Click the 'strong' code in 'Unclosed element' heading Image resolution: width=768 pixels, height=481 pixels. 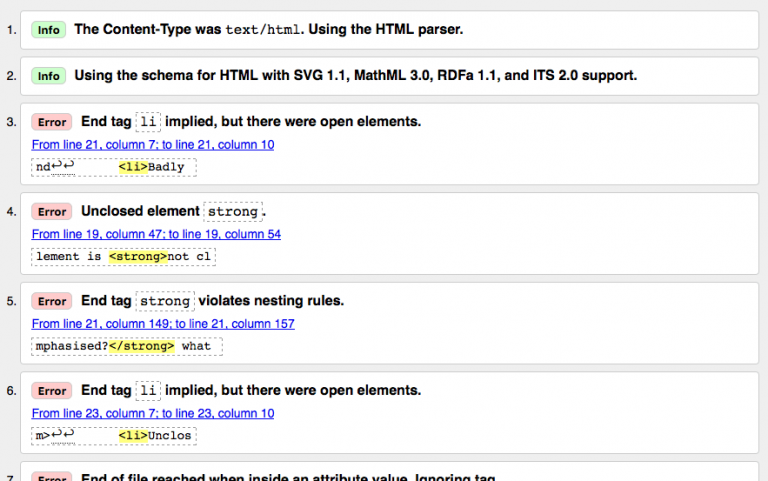[x=233, y=212]
